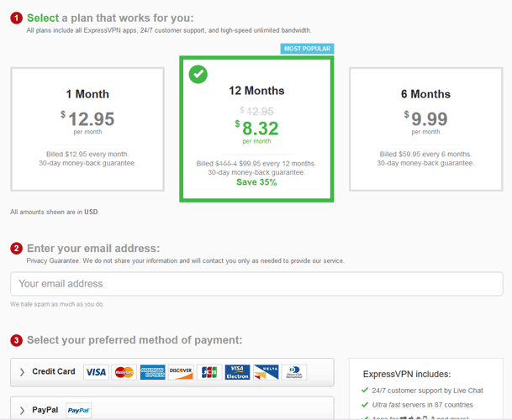Screen dimensions: 512x420
Task: Expand the PayPal payment option
Action: (172, 408)
